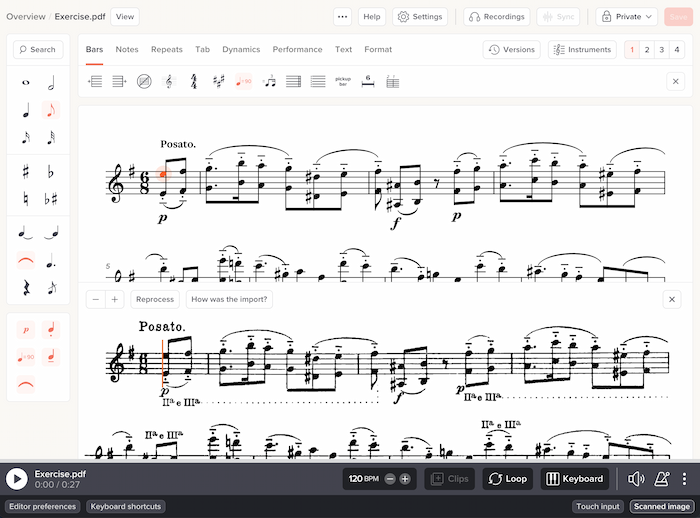Select the quarter note duration

(x=26, y=110)
